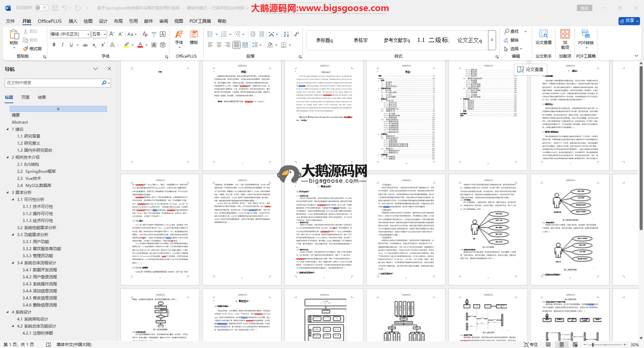Center-align the paragraph text
The image size is (644, 348).
point(219,45)
